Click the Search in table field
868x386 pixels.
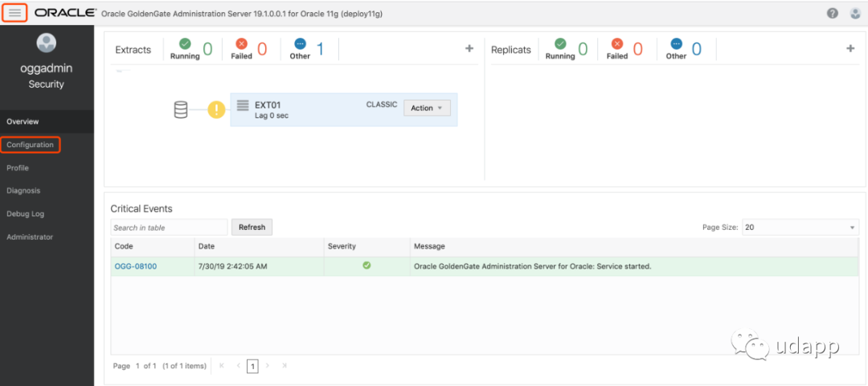[169, 228]
